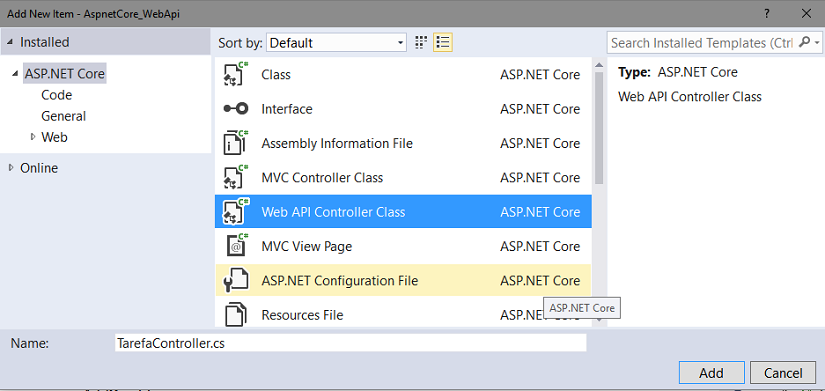Expand the Online section

(x=12, y=168)
